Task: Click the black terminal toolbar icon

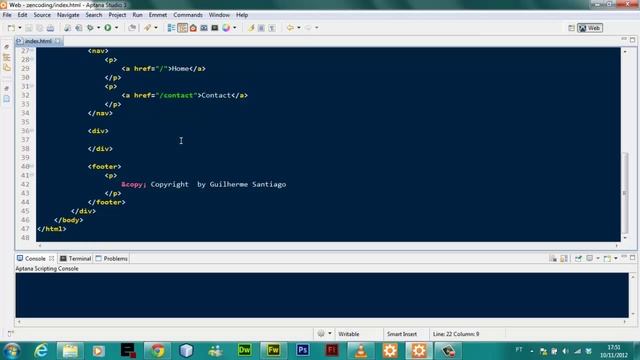Action: pyautogui.click(x=215, y=28)
